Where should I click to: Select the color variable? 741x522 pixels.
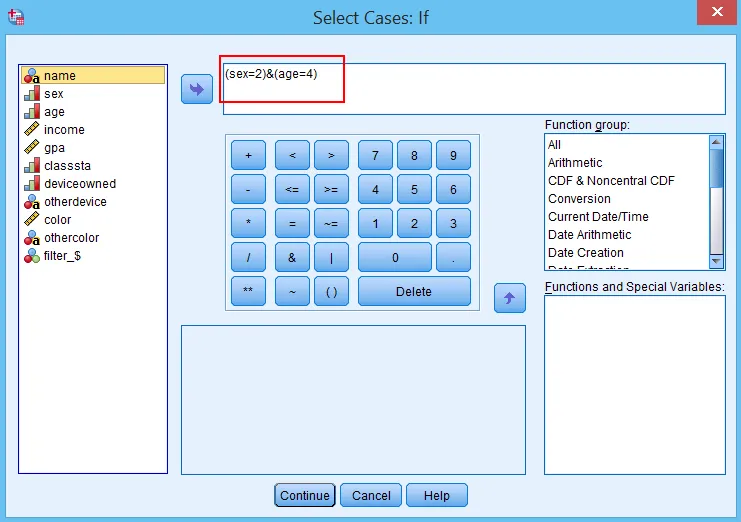click(93, 220)
